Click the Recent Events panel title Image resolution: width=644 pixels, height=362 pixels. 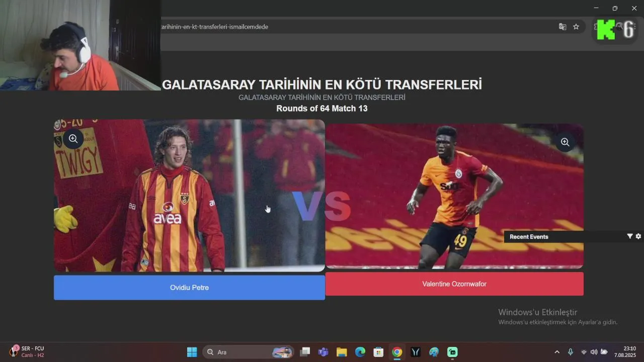coord(529,237)
